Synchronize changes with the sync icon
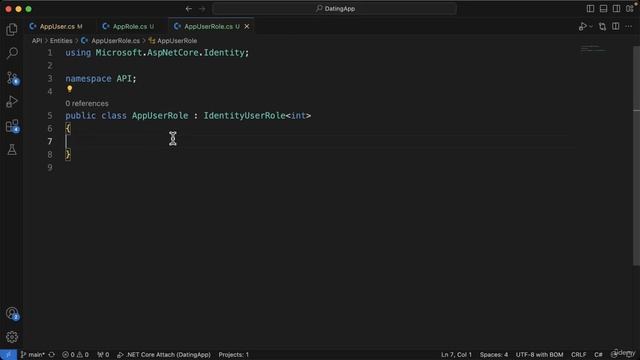The height and width of the screenshot is (360, 640). pyautogui.click(x=51, y=355)
